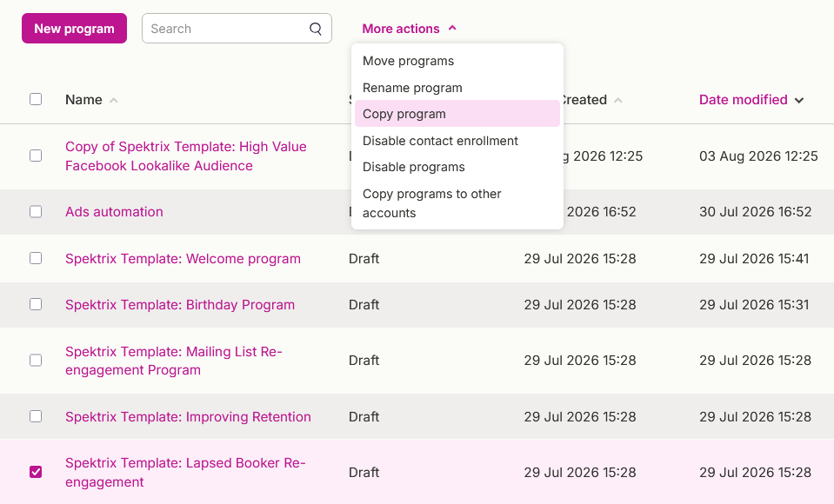The width and height of the screenshot is (834, 504).
Task: Click the Date modified column header
Action: tap(743, 100)
